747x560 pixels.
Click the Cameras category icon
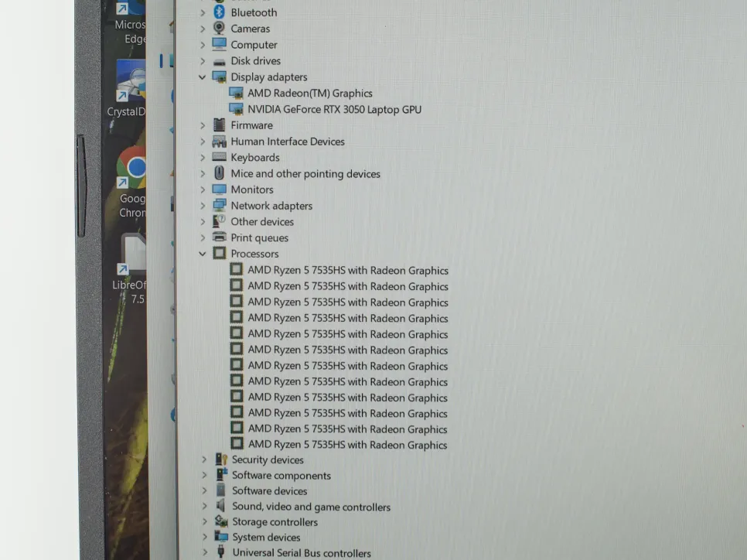point(219,29)
